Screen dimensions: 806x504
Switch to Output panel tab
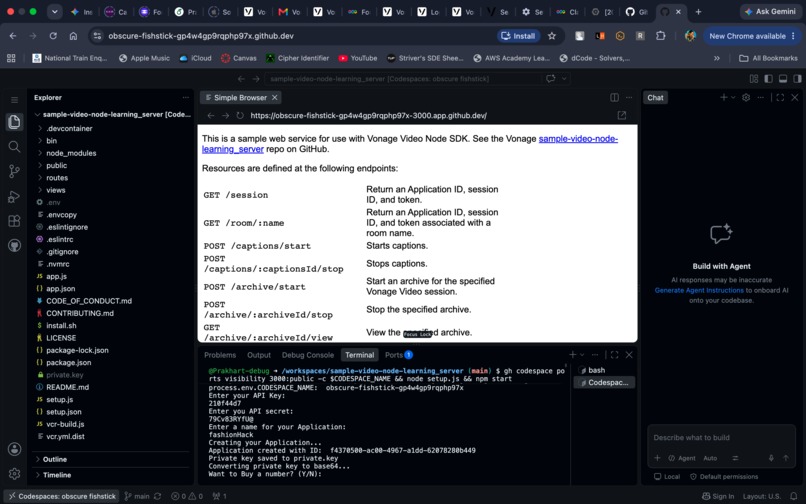coord(259,355)
